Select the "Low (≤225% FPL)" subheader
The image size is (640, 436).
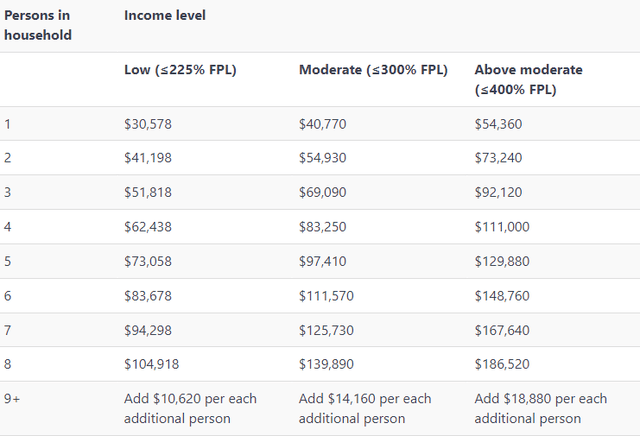[182, 70]
